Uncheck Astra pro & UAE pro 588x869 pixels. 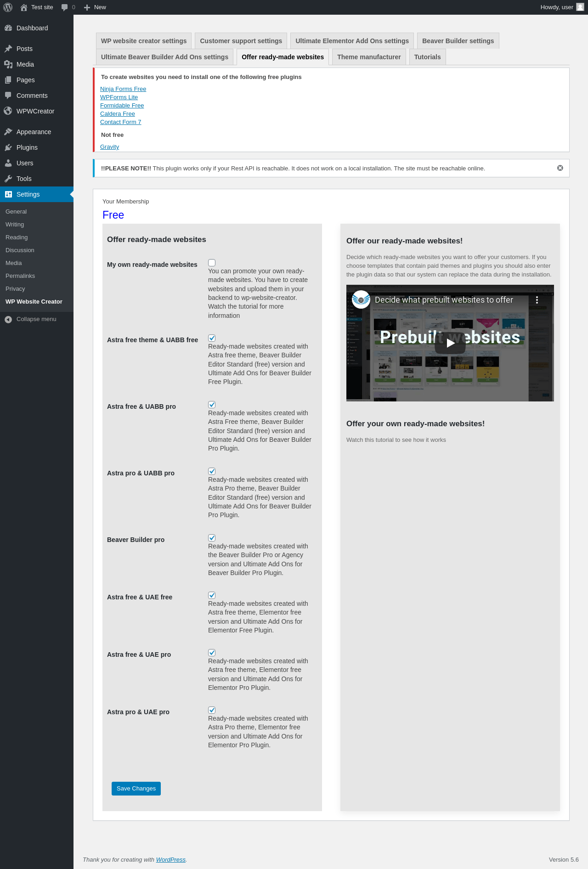pyautogui.click(x=212, y=710)
